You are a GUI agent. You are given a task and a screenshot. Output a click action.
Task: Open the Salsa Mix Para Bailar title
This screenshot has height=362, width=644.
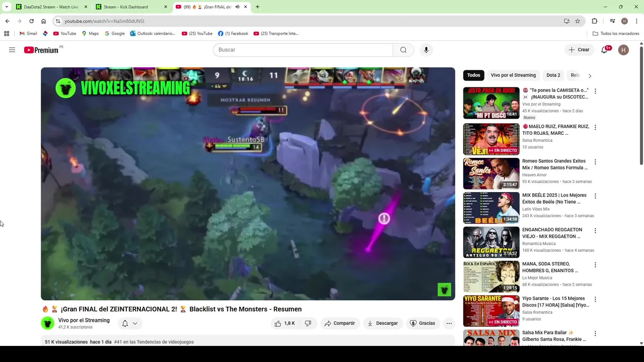[x=554, y=336]
